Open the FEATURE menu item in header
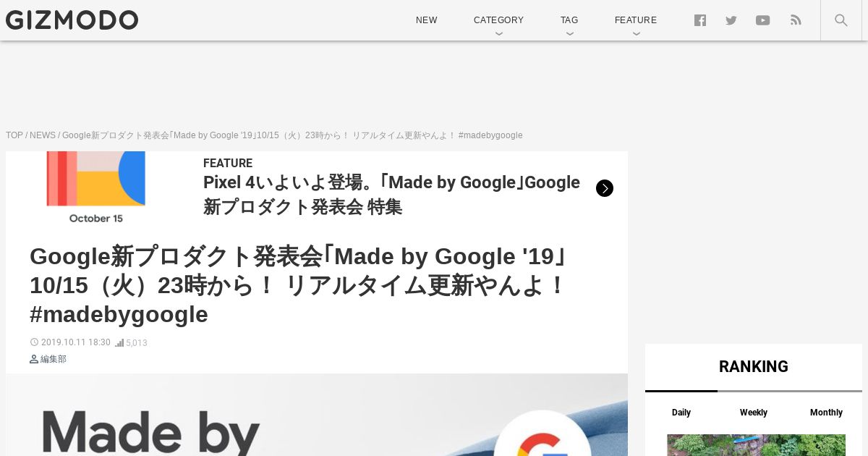Image resolution: width=868 pixels, height=456 pixels. (x=636, y=20)
